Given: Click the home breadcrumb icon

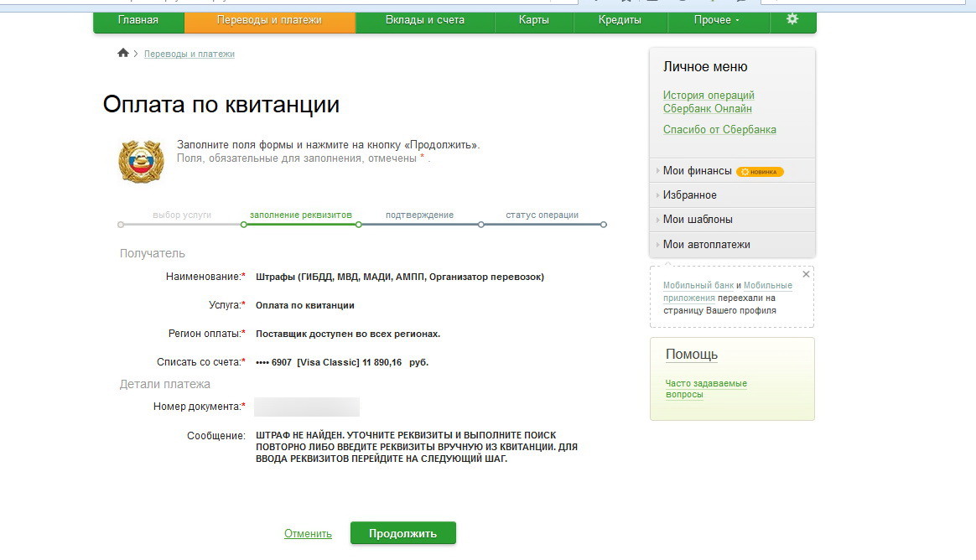Looking at the screenshot, I should (123, 53).
